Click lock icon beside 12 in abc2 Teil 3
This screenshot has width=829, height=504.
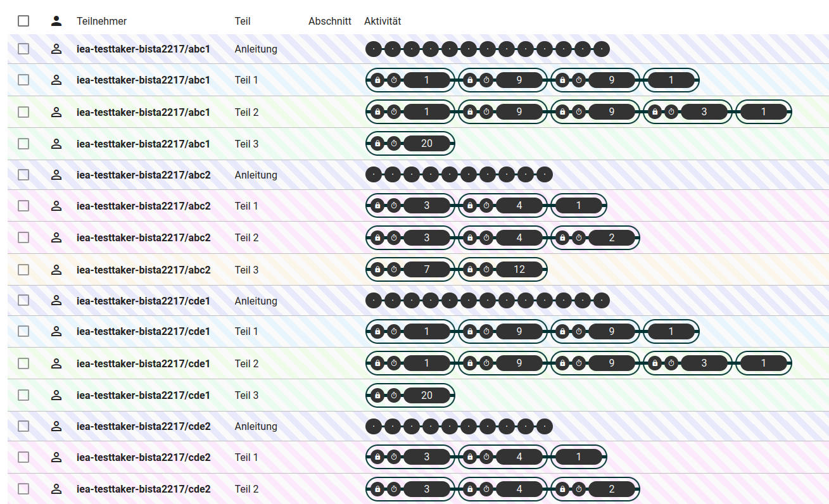[470, 270]
